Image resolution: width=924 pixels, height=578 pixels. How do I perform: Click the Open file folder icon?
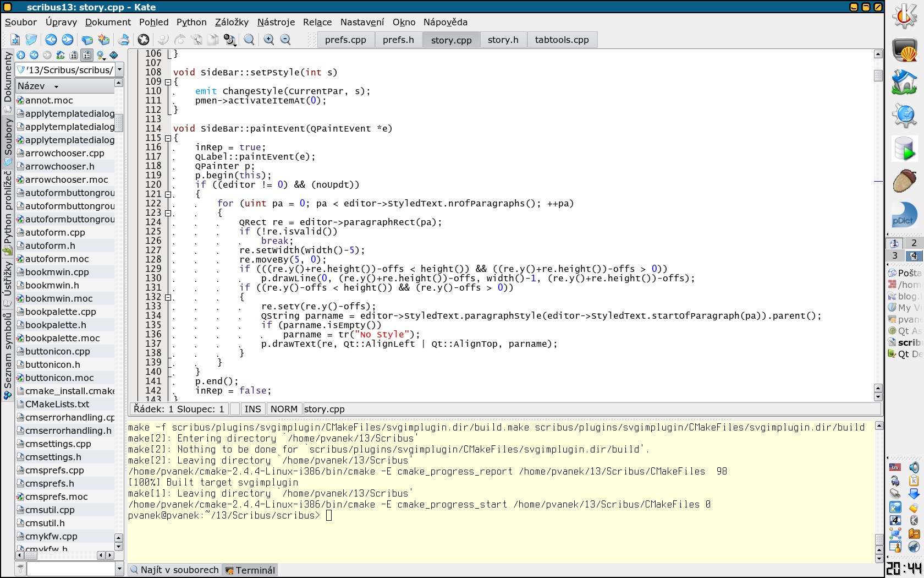coord(31,40)
